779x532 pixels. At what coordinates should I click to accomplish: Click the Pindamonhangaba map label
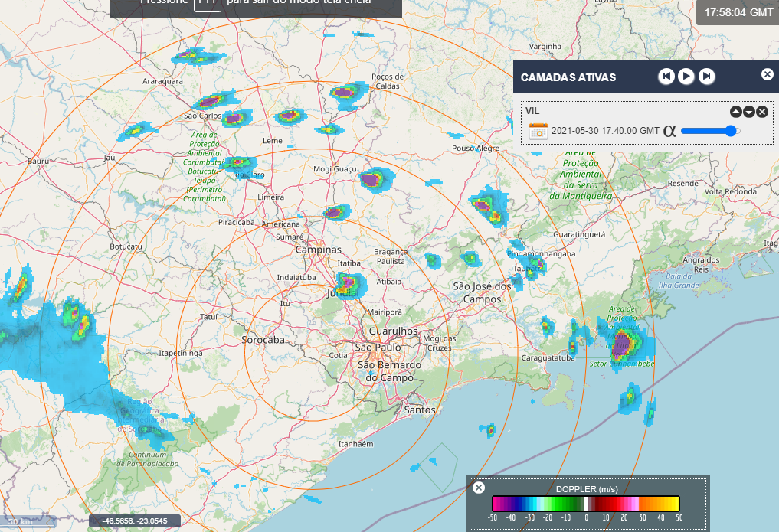pos(541,253)
